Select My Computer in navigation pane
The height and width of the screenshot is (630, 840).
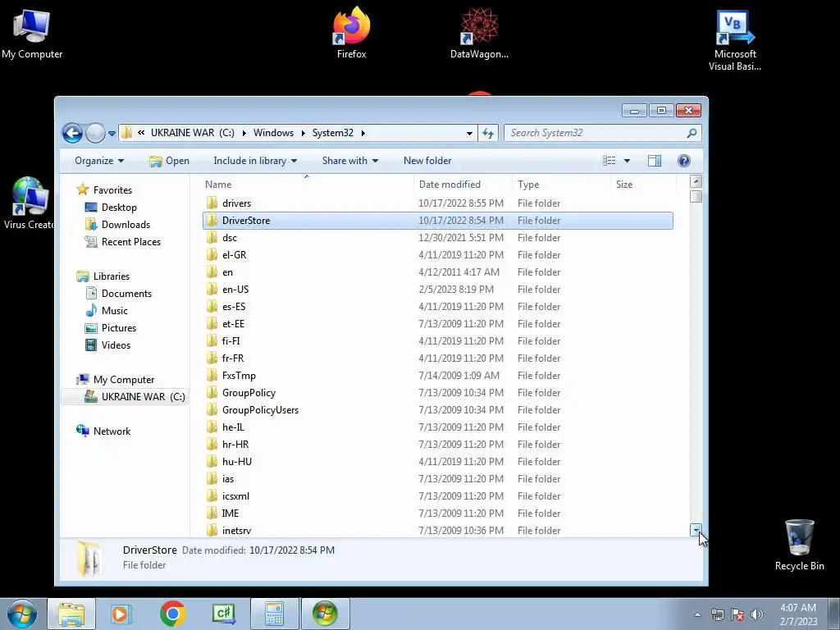tap(123, 380)
